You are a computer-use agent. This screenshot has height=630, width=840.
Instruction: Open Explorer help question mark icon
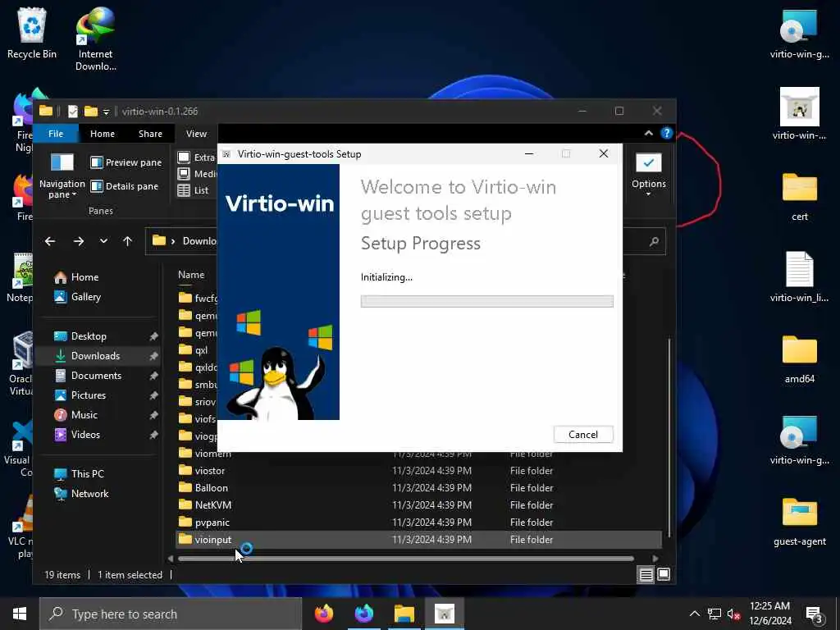666,133
